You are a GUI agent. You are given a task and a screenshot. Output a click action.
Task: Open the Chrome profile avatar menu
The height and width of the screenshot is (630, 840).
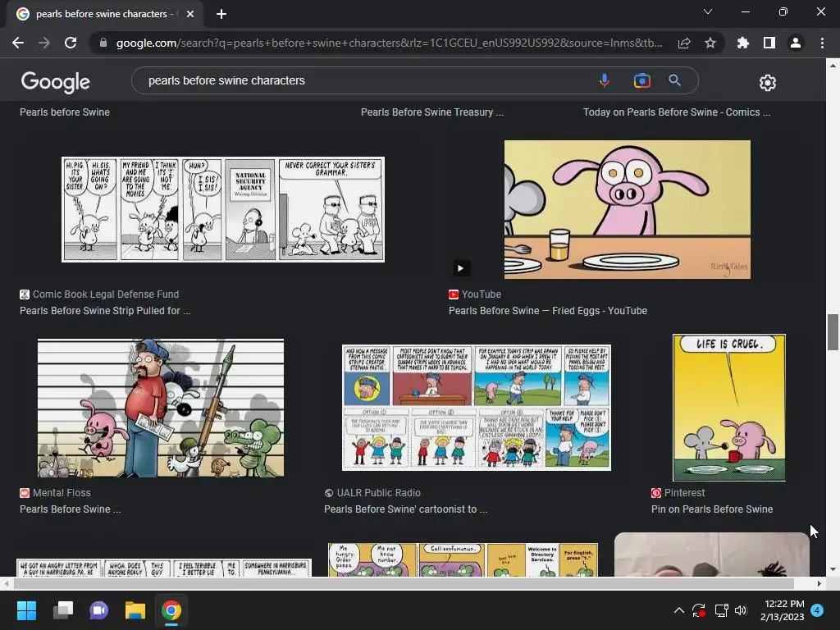[796, 43]
